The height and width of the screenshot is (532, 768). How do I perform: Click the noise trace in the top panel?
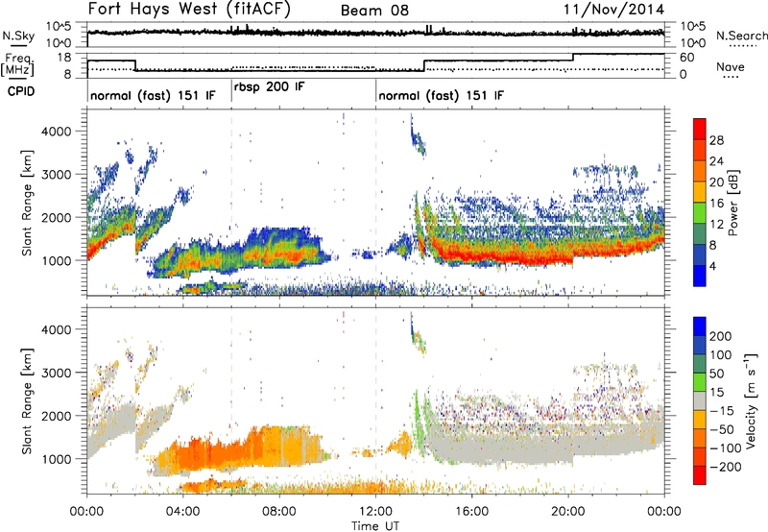pyautogui.click(x=375, y=33)
